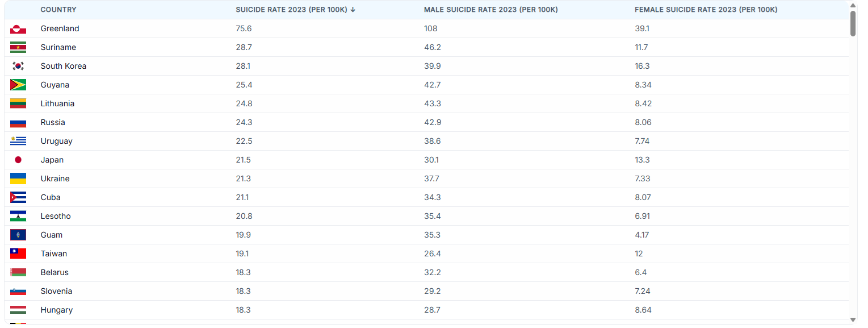Click South Korea's female rate 16.3
Viewport: 868px width, 328px height.
[642, 66]
